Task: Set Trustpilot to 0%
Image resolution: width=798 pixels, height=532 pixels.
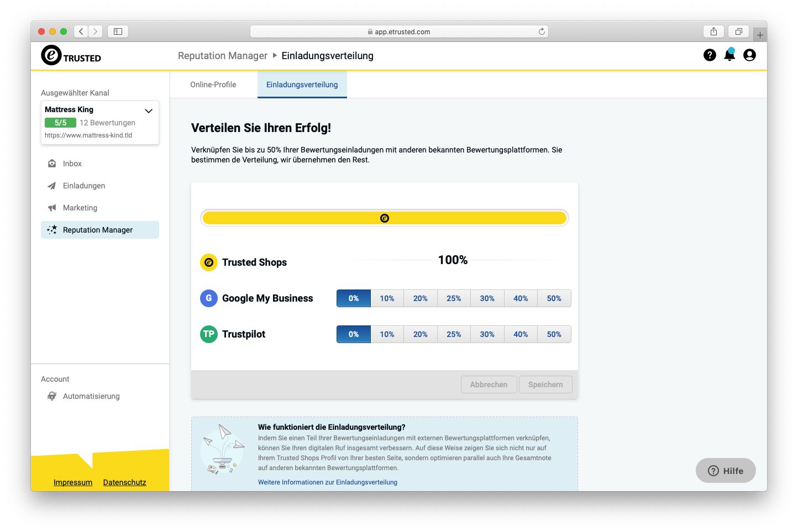Action: point(354,334)
